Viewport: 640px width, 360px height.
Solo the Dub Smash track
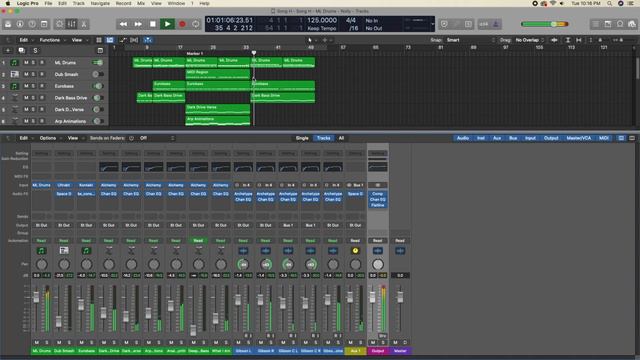33,74
